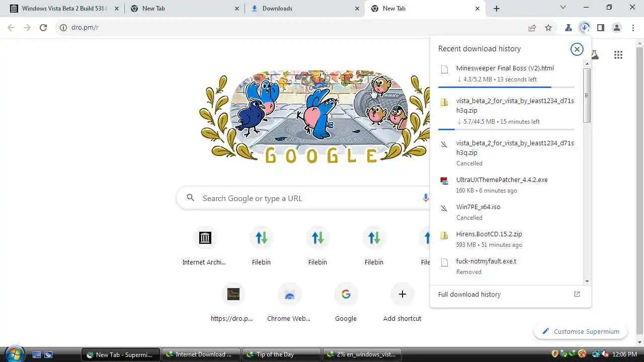Open the https://dro.p... shortcut
The height and width of the screenshot is (362, 644).
coord(233,302)
